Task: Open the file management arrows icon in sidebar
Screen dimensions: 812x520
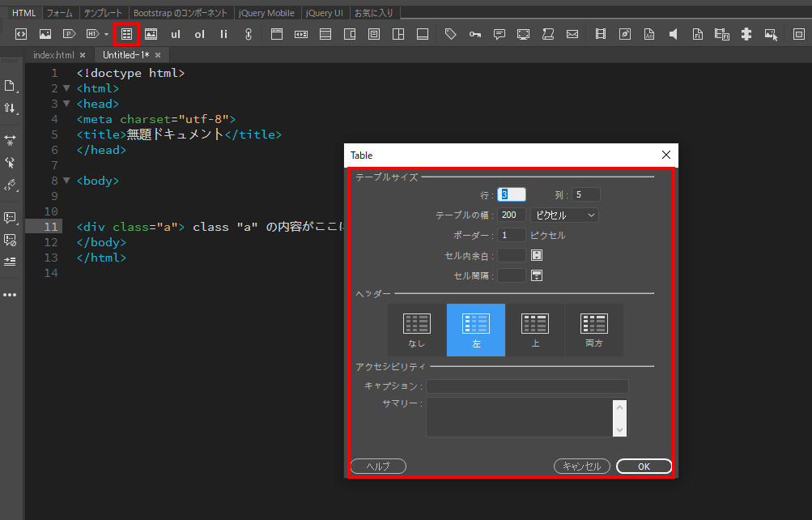Action: coord(10,108)
